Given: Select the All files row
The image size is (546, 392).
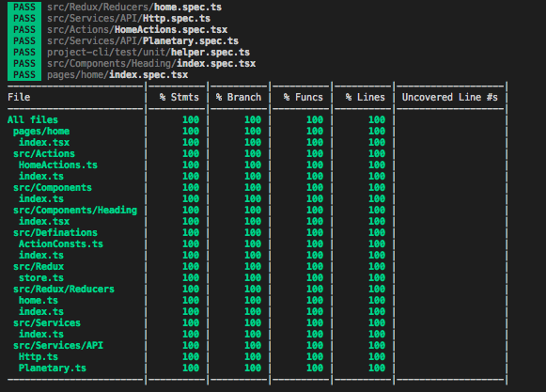Looking at the screenshot, I should tap(257, 120).
